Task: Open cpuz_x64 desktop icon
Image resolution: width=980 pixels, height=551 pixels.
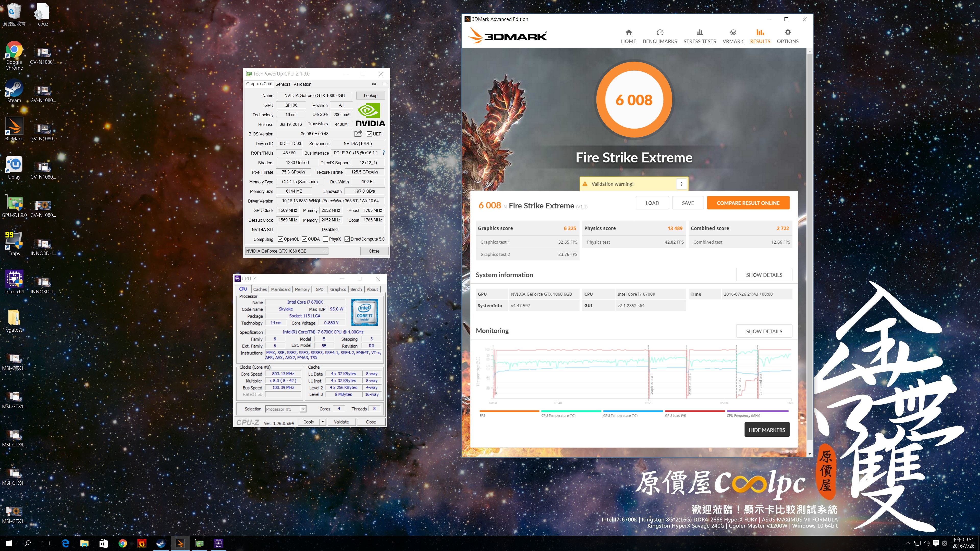Action: tap(14, 282)
